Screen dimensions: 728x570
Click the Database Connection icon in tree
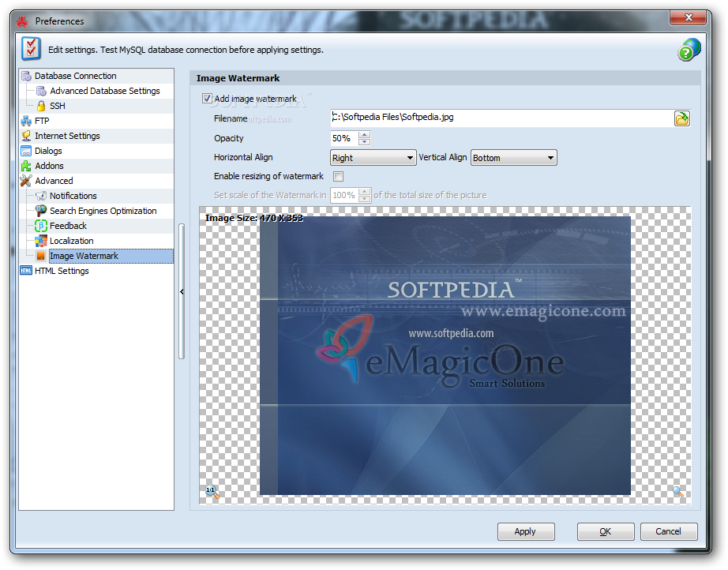point(27,76)
